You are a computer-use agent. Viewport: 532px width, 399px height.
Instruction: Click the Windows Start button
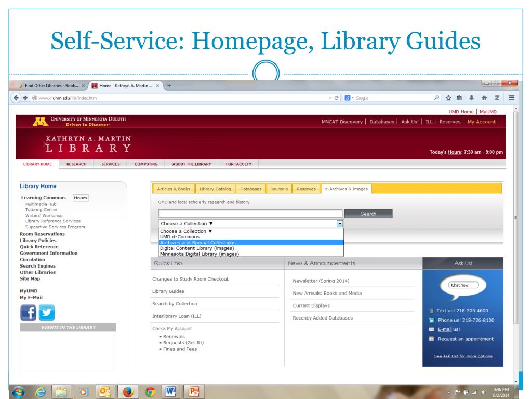click(x=18, y=392)
